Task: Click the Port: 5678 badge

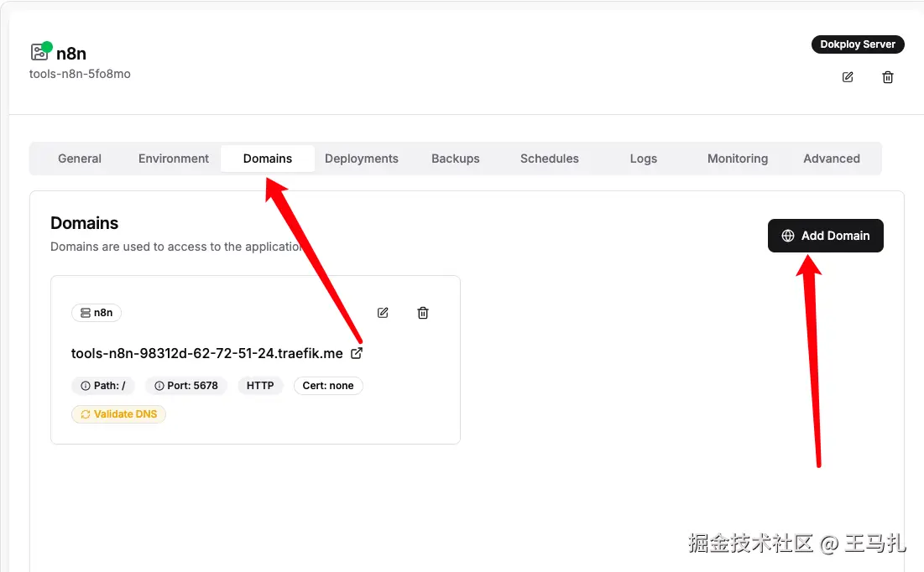Action: click(186, 386)
